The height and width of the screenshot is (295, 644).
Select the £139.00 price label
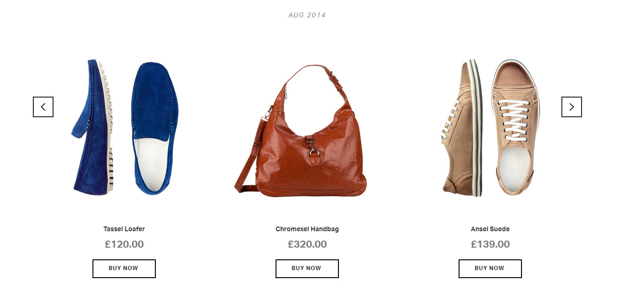tap(491, 244)
